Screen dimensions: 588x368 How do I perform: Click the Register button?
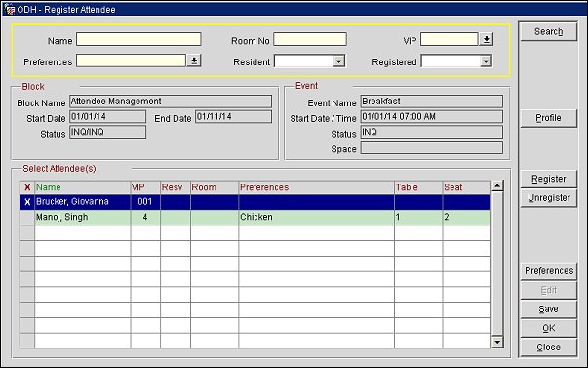548,179
